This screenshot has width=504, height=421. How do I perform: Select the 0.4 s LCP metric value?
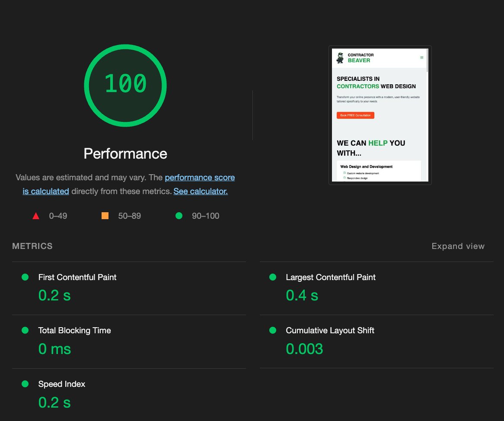click(302, 295)
